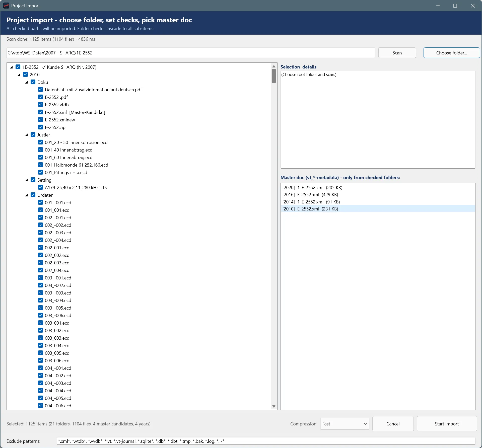Select 001_20 - 50 Innenkorrosion.ecd
Image resolution: width=482 pixels, height=448 pixels.
click(x=76, y=142)
